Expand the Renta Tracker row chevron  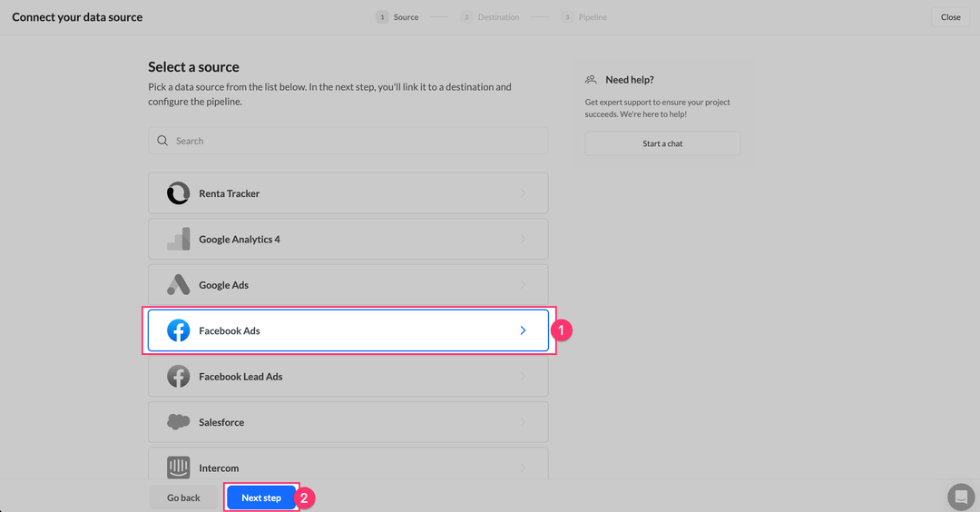[x=523, y=193]
